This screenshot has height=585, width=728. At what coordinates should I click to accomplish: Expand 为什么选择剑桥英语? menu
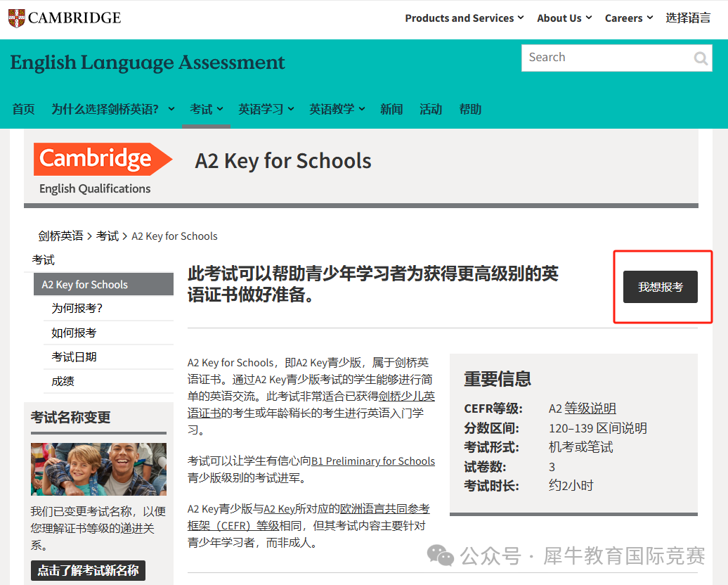click(x=113, y=109)
